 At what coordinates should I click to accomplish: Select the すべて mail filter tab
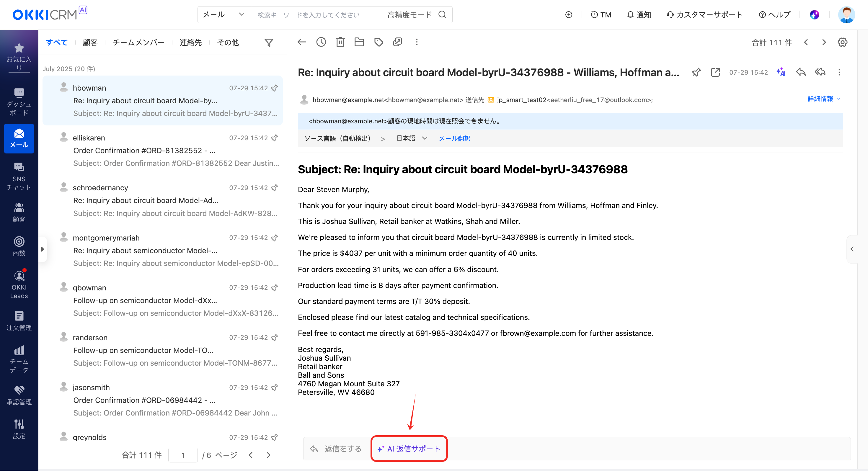pos(57,42)
